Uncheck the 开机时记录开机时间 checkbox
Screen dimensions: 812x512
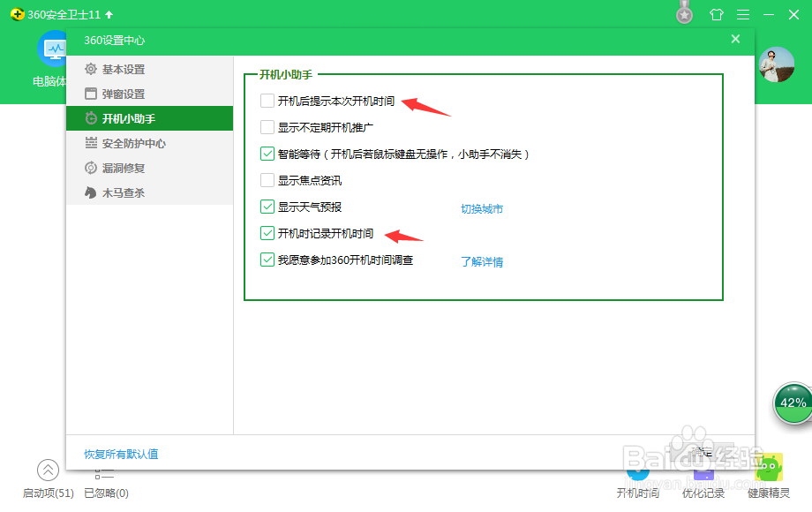pyautogui.click(x=267, y=233)
